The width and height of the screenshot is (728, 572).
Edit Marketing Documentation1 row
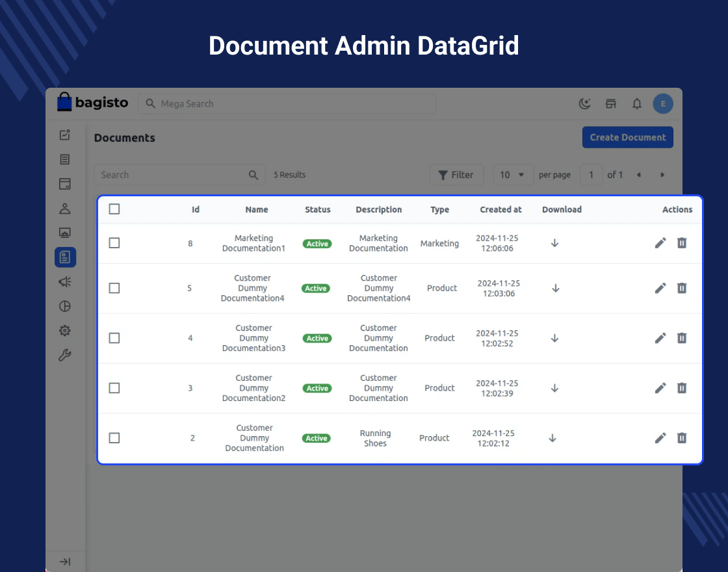[660, 243]
